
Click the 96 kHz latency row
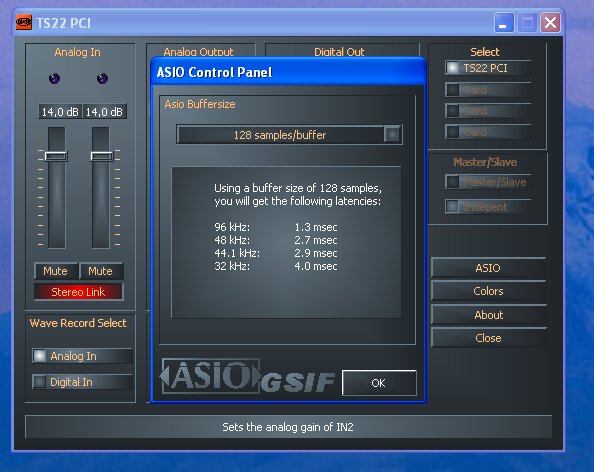pyautogui.click(x=276, y=227)
